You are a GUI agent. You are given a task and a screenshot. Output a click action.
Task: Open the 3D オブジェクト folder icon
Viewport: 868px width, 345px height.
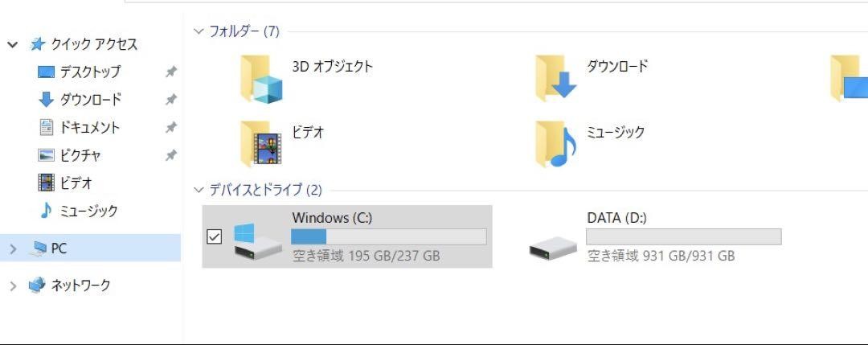(x=261, y=79)
